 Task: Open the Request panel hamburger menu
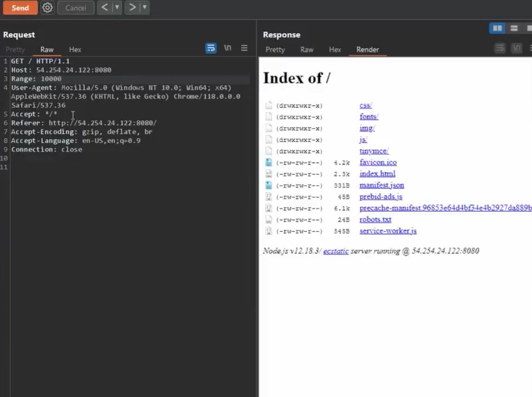(244, 48)
